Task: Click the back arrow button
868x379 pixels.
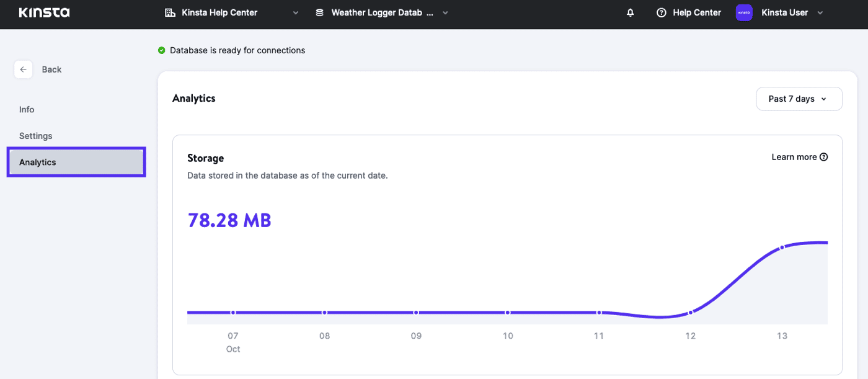Action: click(23, 69)
